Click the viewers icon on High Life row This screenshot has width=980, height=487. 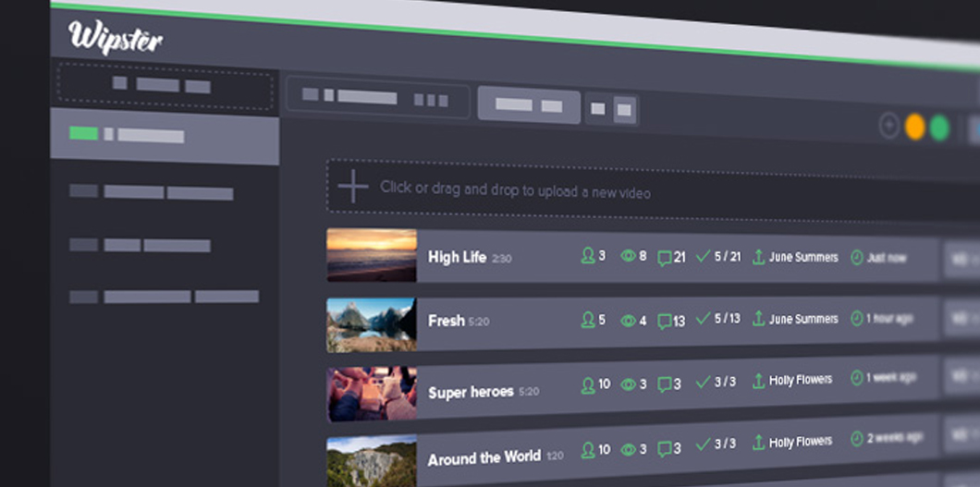tap(587, 256)
